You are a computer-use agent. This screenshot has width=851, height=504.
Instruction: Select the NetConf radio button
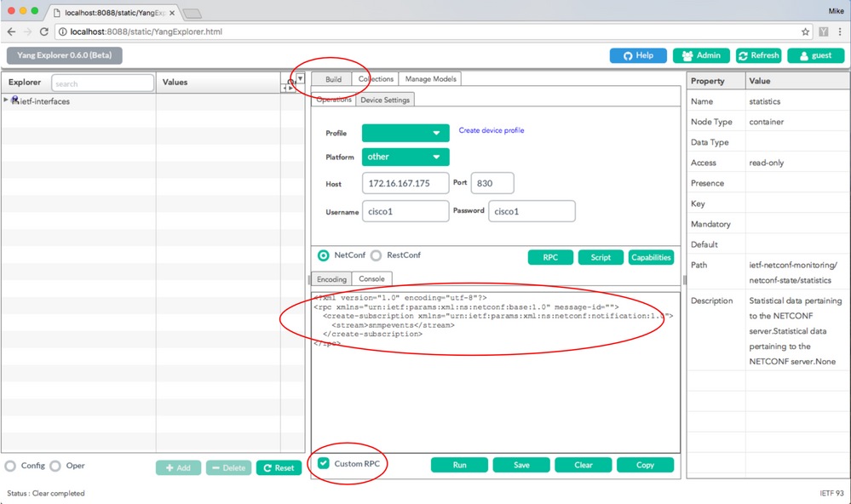point(324,255)
